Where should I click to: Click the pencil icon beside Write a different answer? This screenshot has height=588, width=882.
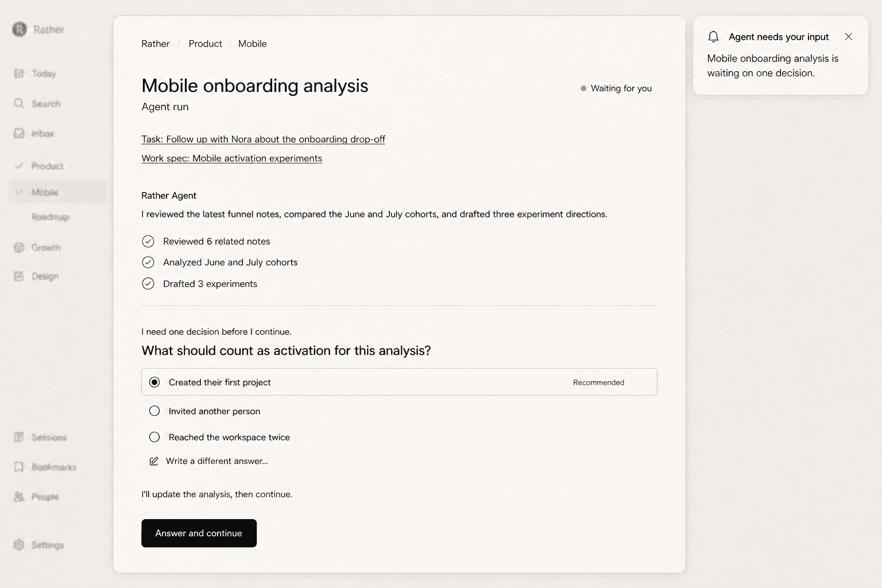154,461
